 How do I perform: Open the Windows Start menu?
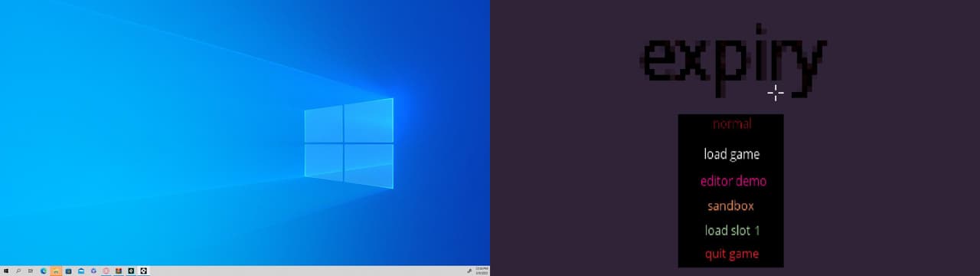6,271
